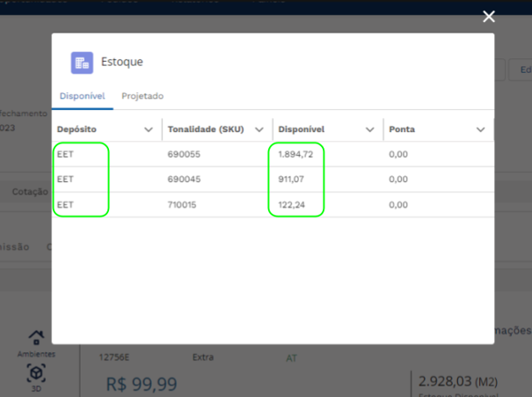
Task: Click SKU 690055 cell
Action: click(184, 154)
